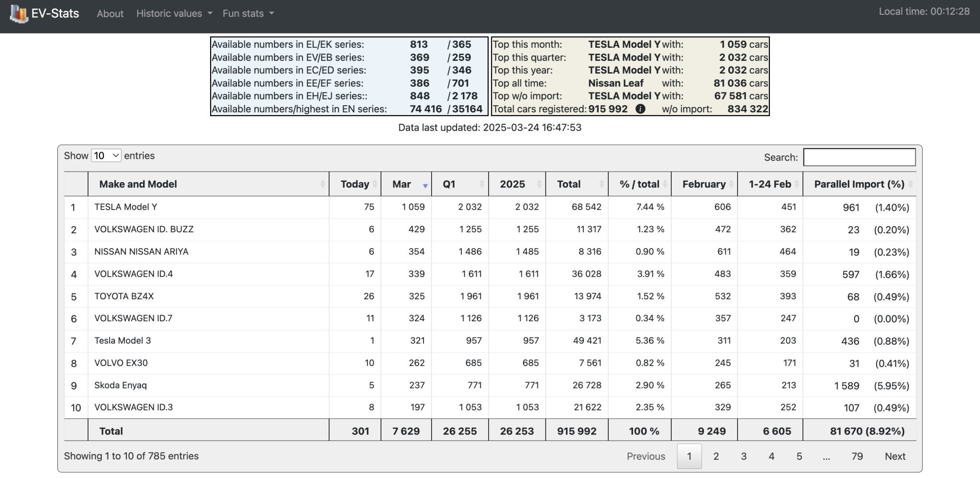This screenshot has height=479, width=980.
Task: Sort table by Total column header
Action: click(x=577, y=184)
